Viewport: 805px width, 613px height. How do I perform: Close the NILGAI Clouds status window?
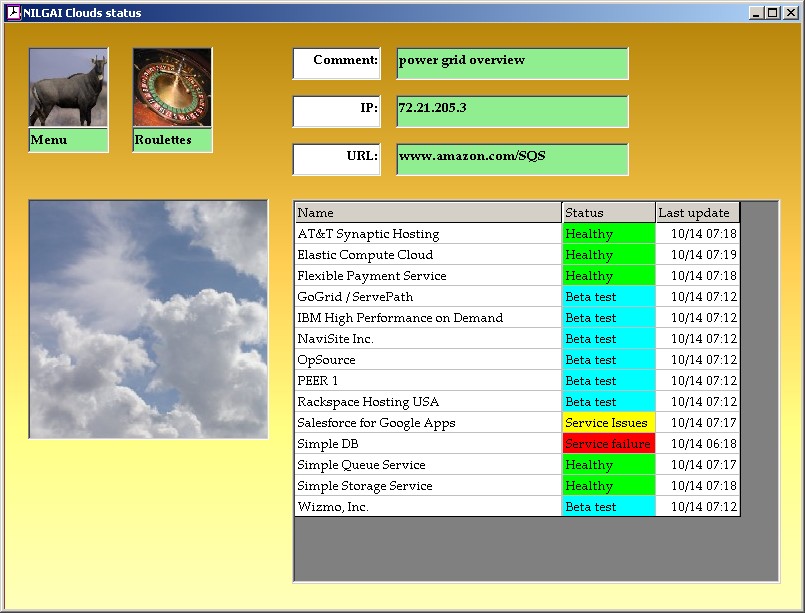click(x=791, y=13)
